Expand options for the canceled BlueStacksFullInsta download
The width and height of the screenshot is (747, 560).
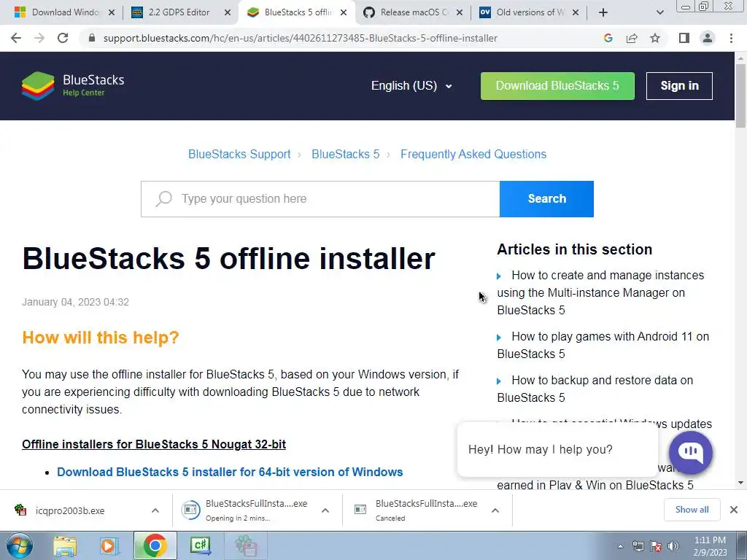pos(495,510)
